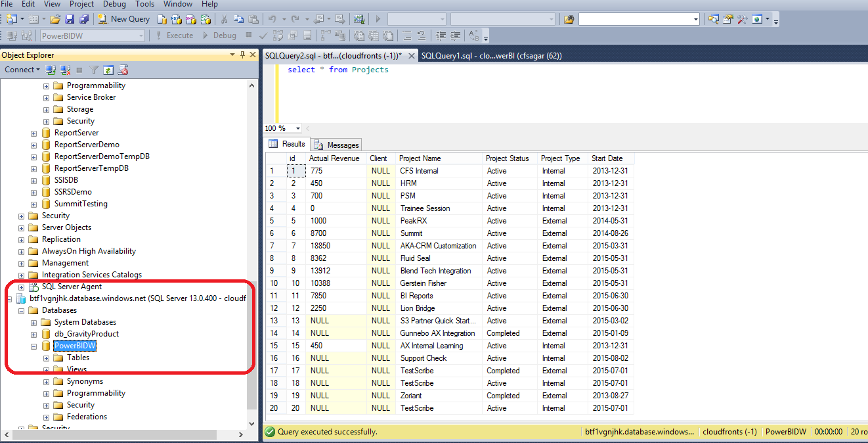Toggle auto-hide pin on Object Explorer
This screenshot has height=443, width=868.
tap(242, 55)
